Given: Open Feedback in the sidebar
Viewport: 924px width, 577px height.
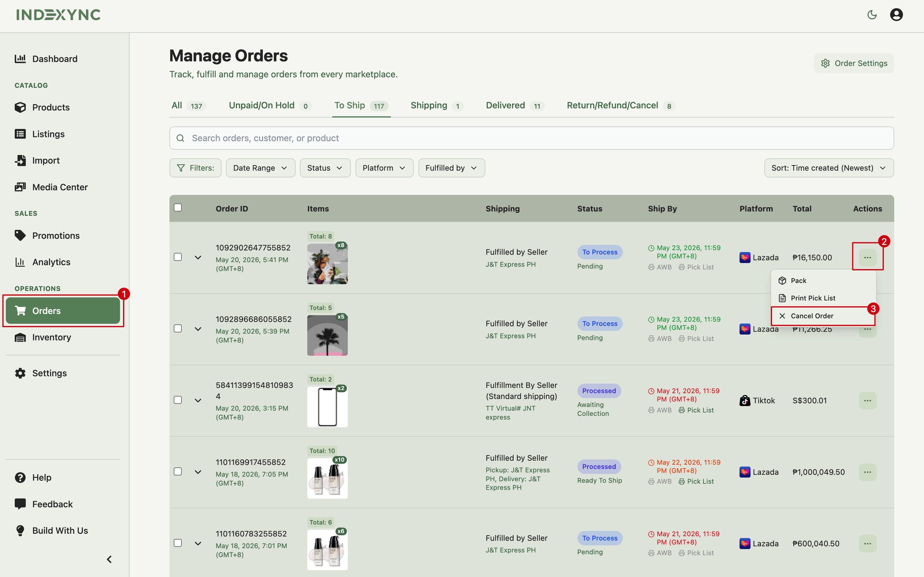Looking at the screenshot, I should tap(63, 504).
